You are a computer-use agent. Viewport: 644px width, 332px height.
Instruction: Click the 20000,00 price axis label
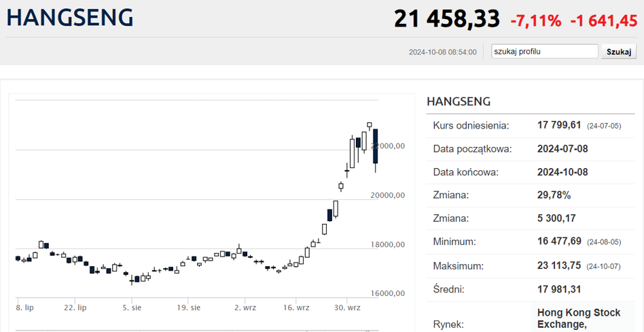(387, 195)
